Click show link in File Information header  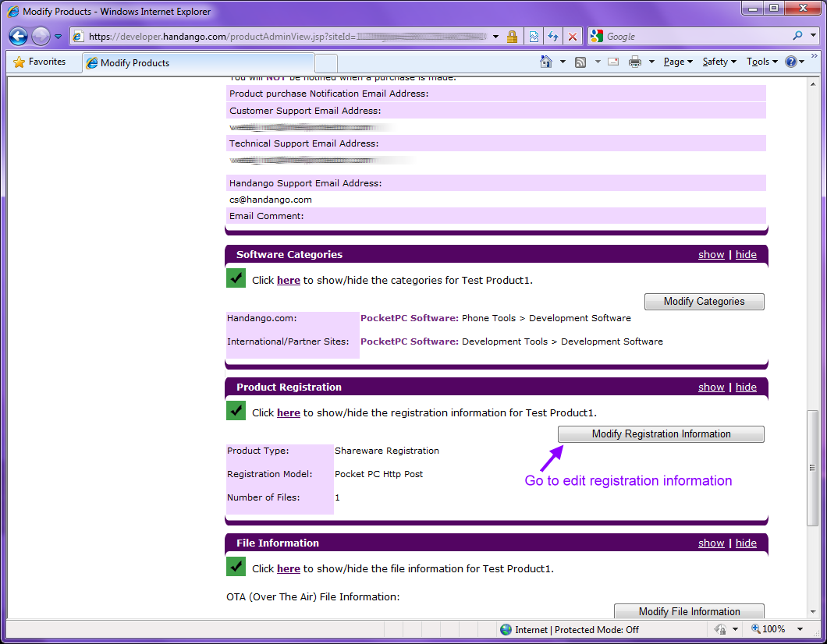pyautogui.click(x=711, y=543)
